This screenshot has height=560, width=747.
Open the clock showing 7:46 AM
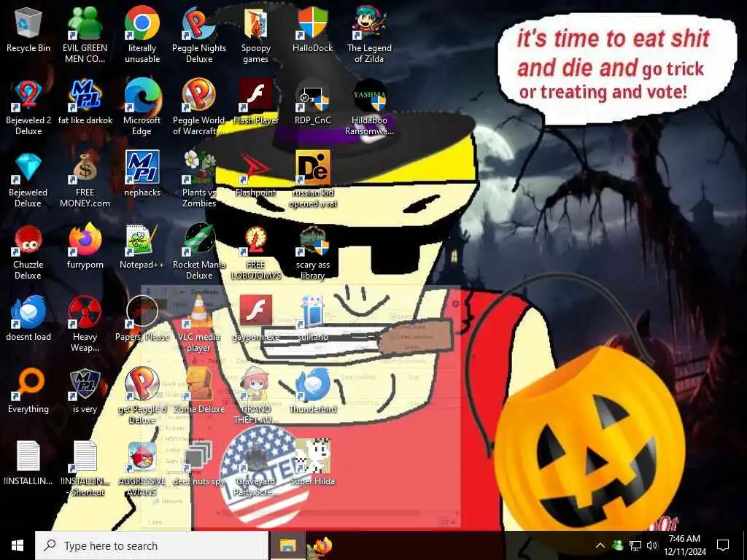(684, 545)
